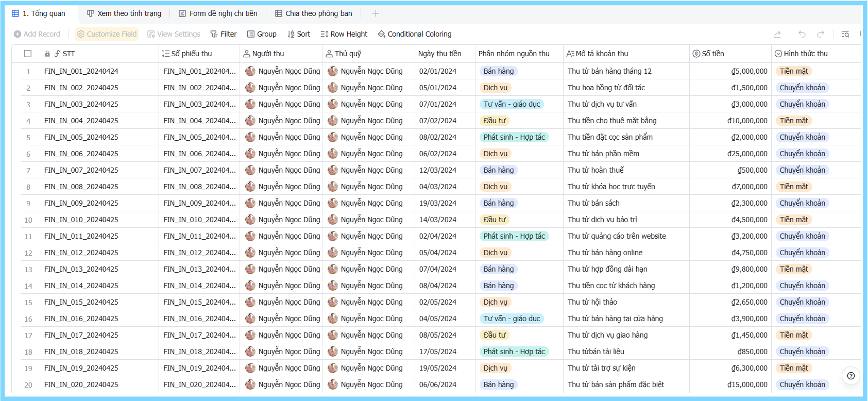This screenshot has width=868, height=401.
Task: Click row number 13
Action: click(28, 270)
